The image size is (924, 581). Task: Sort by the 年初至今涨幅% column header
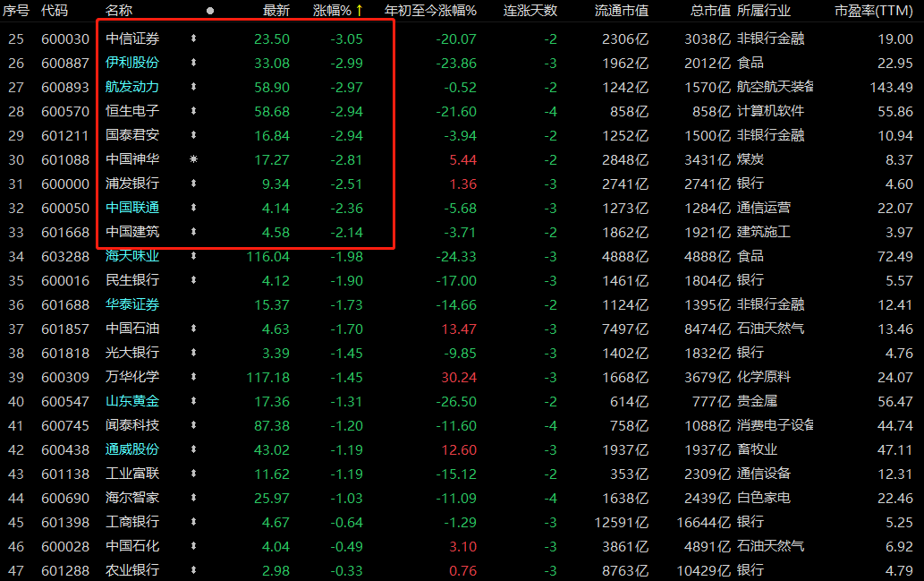[430, 11]
